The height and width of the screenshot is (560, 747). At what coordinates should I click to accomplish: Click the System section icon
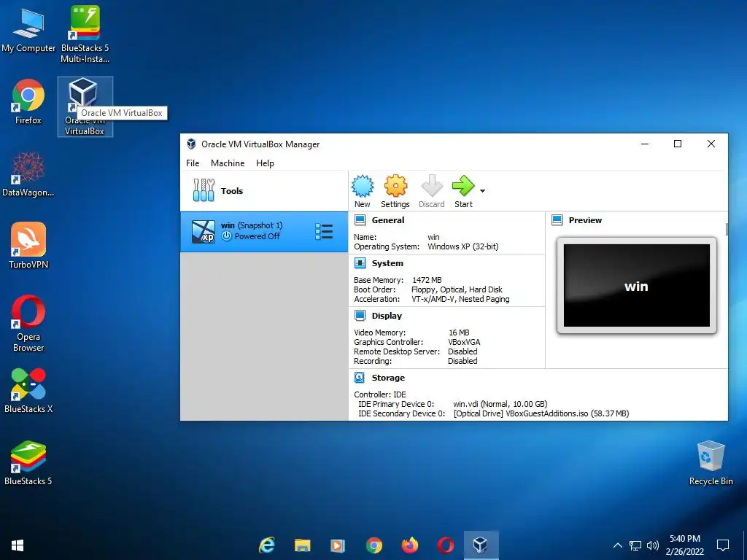(x=360, y=262)
